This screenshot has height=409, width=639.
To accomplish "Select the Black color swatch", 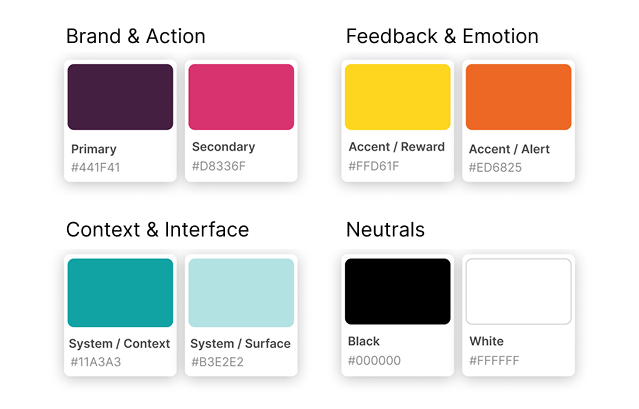I will point(397,291).
